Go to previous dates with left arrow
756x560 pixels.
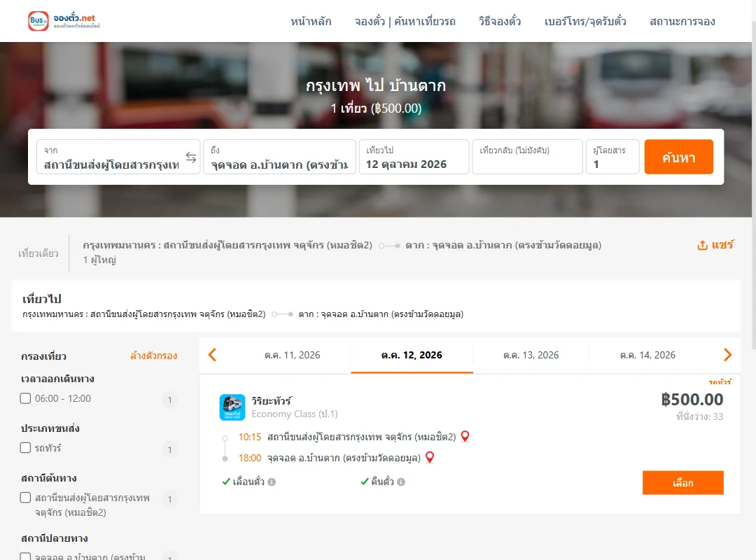(212, 355)
